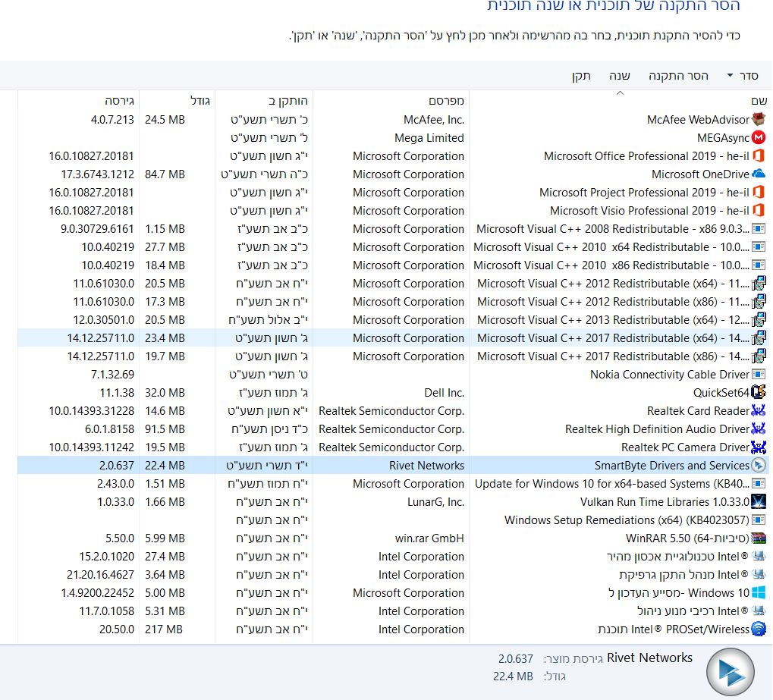This screenshot has height=700, width=773.
Task: Click the win.rar GmbH publisher cell
Action: click(x=429, y=538)
